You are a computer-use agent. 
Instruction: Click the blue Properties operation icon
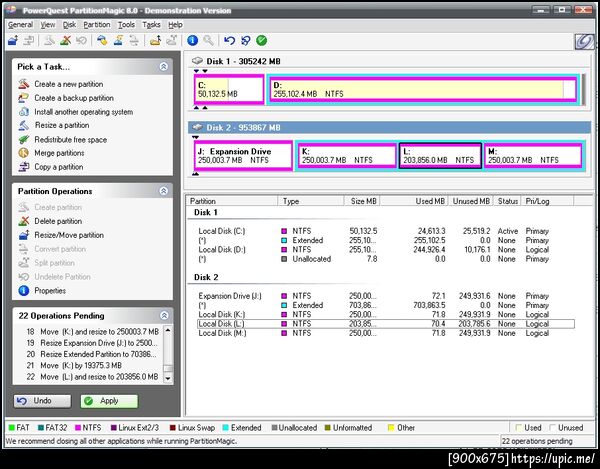click(x=24, y=291)
